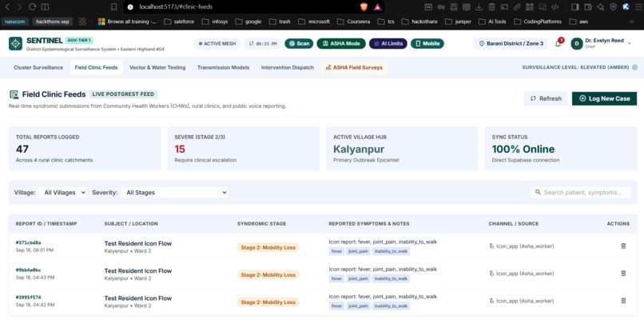This screenshot has height=324, width=644.
Task: Click Log New Case button
Action: coord(604,98)
